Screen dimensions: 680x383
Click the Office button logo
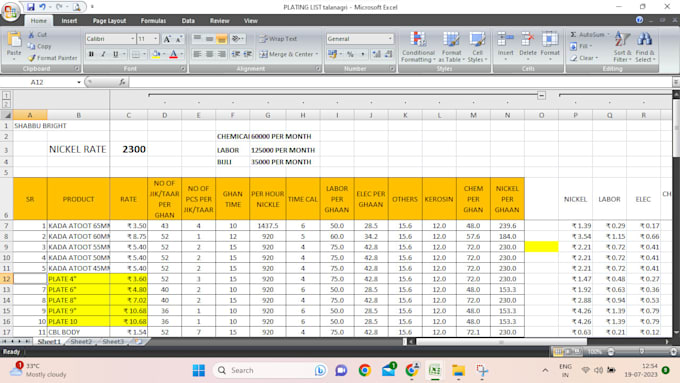pos(10,11)
